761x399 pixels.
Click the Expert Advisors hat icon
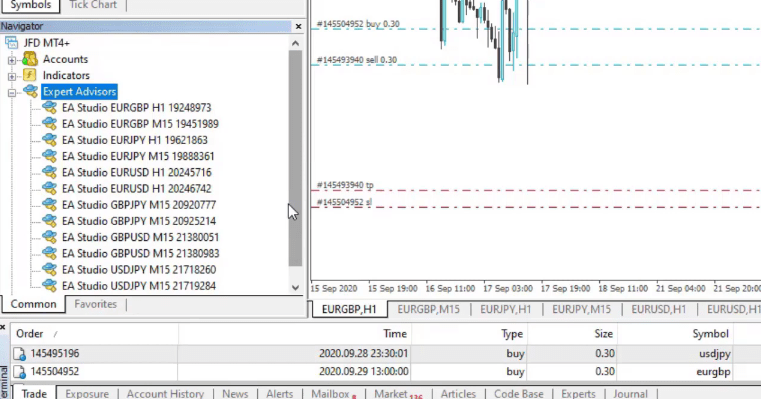click(30, 91)
